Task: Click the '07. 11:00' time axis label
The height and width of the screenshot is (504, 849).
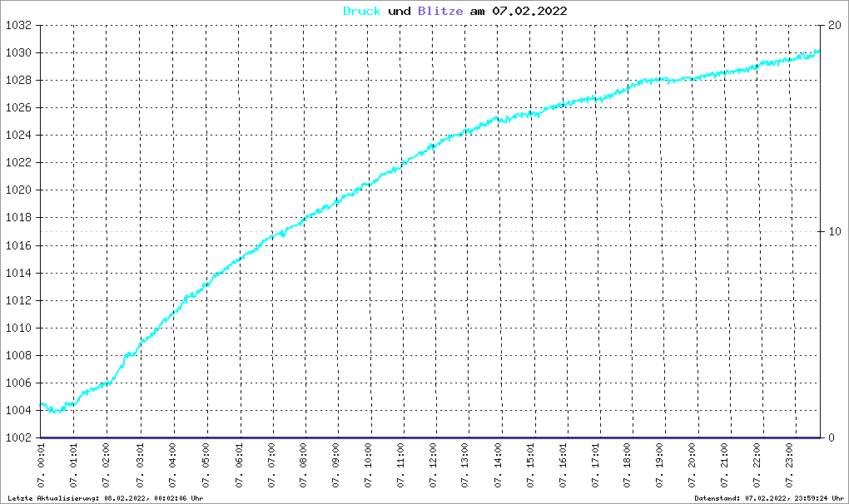Action: tap(402, 466)
